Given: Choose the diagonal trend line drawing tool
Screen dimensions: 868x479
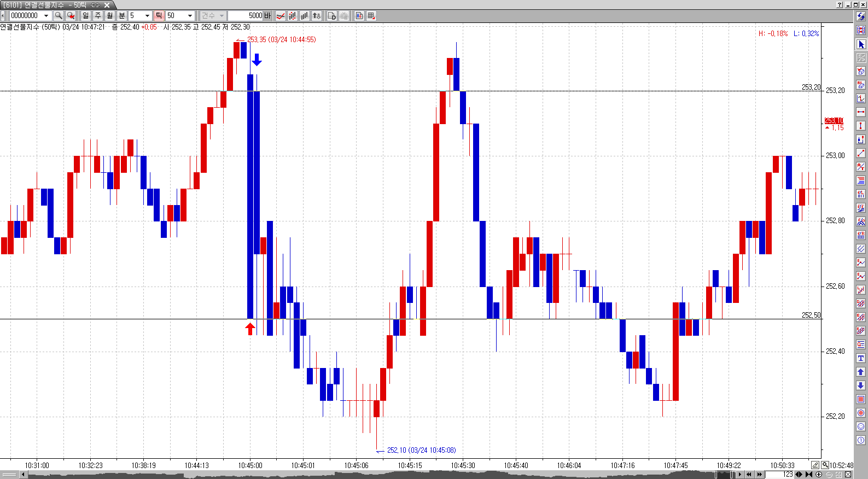Looking at the screenshot, I should tap(861, 153).
